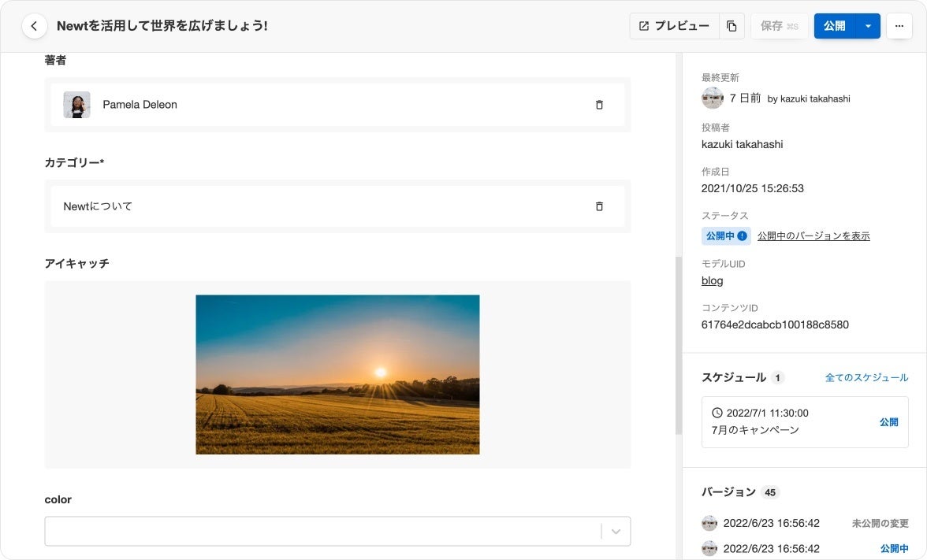The image size is (927, 560).
Task: Open the color dropdown chevron
Action: pyautogui.click(x=616, y=531)
